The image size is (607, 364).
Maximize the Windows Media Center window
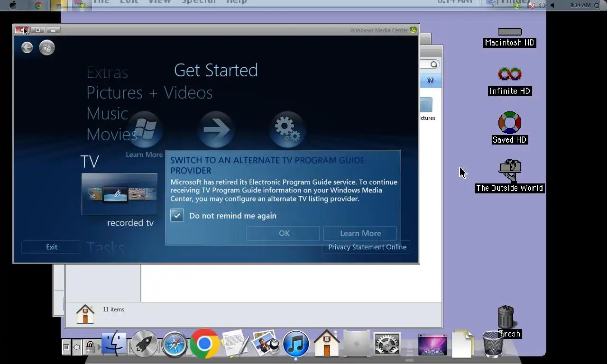pos(37,30)
